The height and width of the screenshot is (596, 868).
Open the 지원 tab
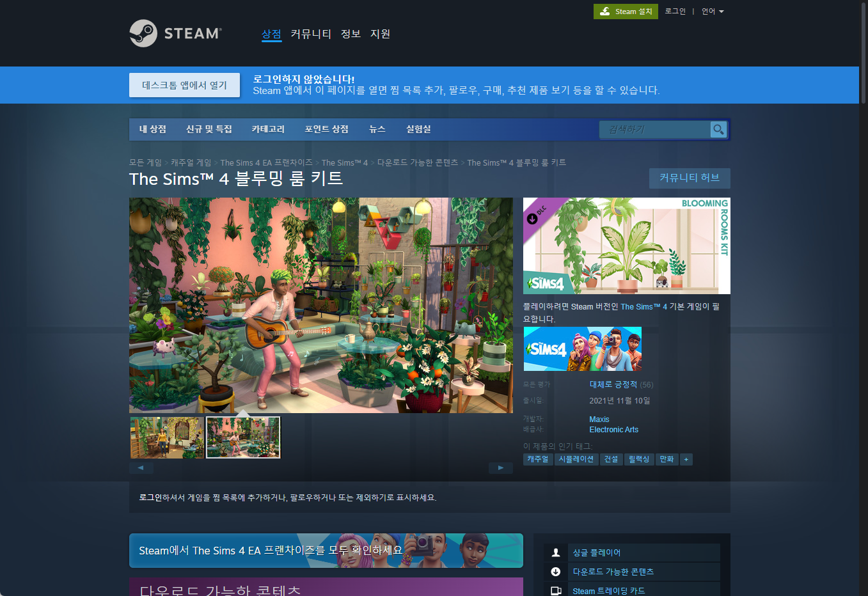coord(380,34)
